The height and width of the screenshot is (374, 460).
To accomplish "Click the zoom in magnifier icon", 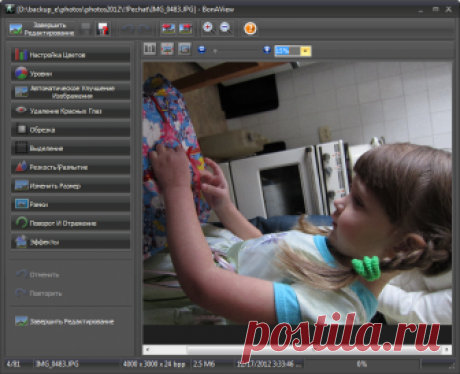I will pyautogui.click(x=209, y=28).
